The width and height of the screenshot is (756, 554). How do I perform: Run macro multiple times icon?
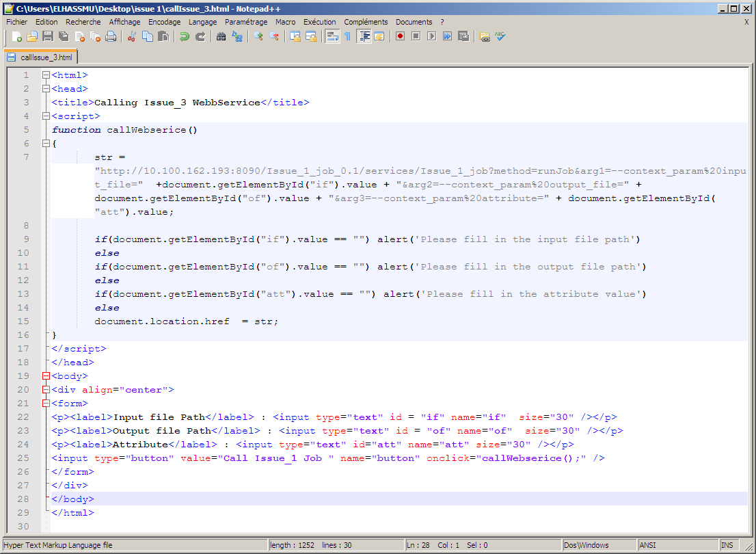pos(448,37)
